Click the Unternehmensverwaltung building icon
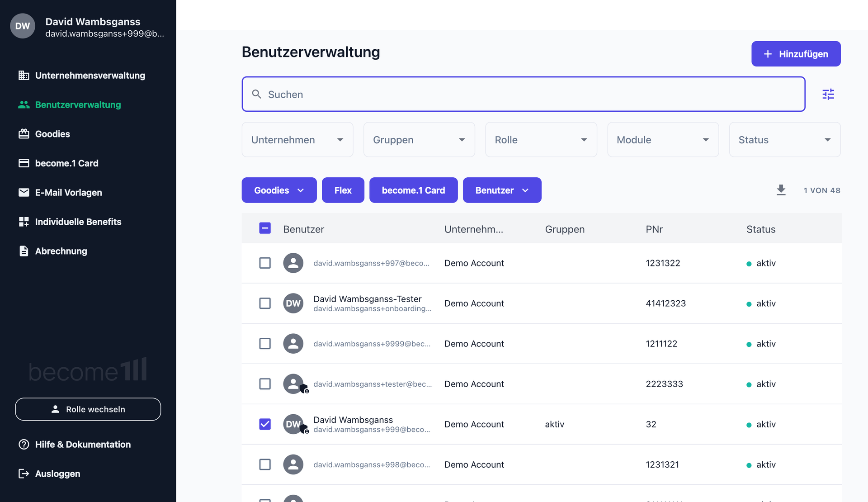Screen dimensions: 868x502 [24, 76]
